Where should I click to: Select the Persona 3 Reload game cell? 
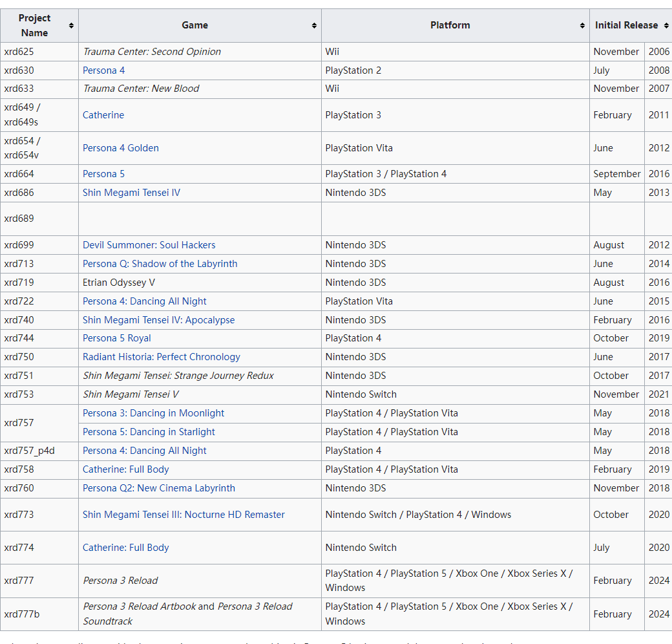[200, 581]
